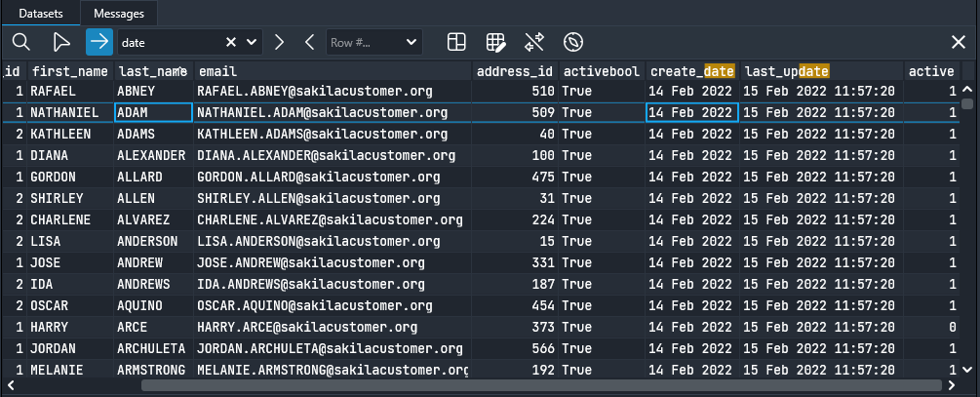Screen dimensions: 980x397
Task: Click the grid layout panel icon
Action: point(456,42)
